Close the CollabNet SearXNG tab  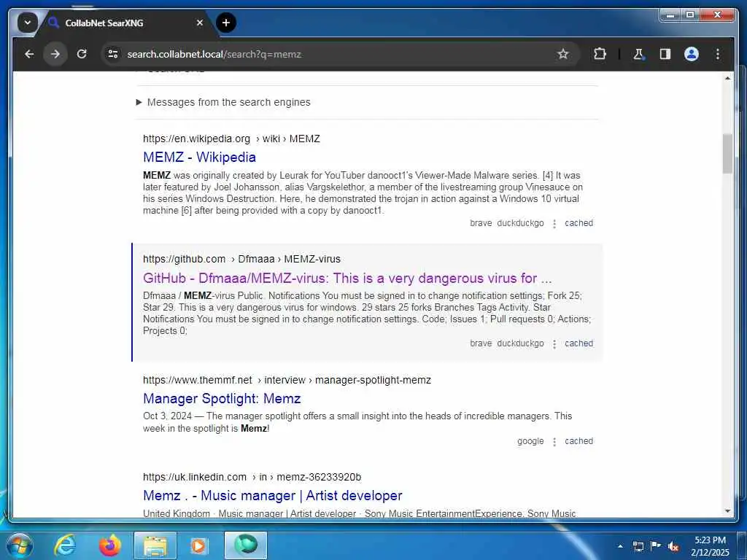pos(200,23)
